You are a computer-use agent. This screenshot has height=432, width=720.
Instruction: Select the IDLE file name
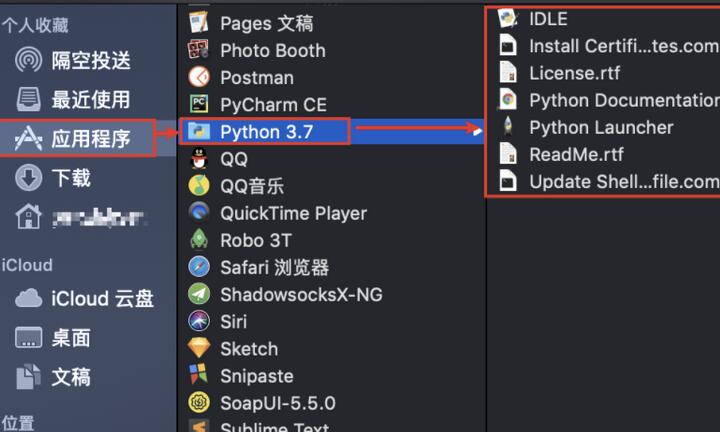coord(548,19)
